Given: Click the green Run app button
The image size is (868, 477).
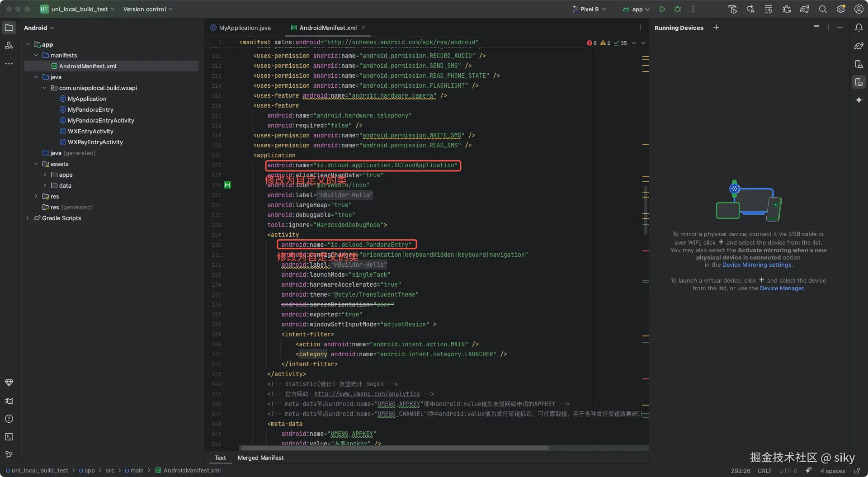Looking at the screenshot, I should coord(662,9).
